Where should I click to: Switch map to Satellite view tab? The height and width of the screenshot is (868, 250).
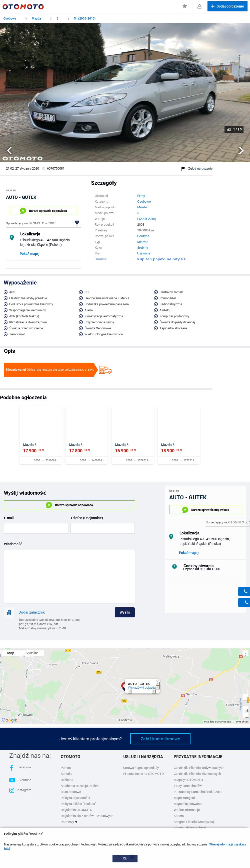[x=32, y=653]
